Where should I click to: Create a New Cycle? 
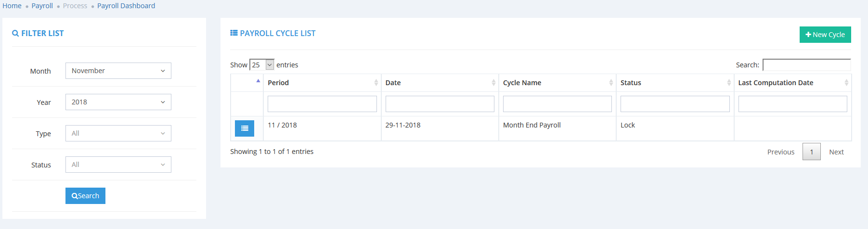tap(825, 35)
